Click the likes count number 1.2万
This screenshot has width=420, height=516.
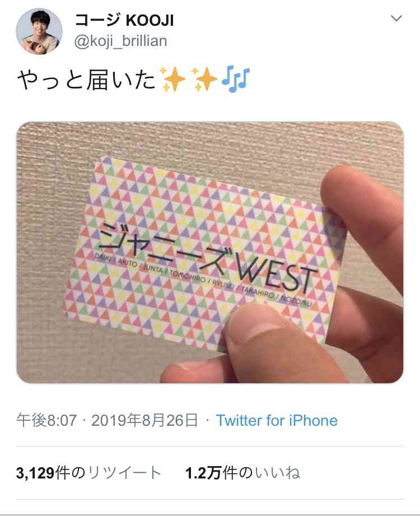coord(203,473)
